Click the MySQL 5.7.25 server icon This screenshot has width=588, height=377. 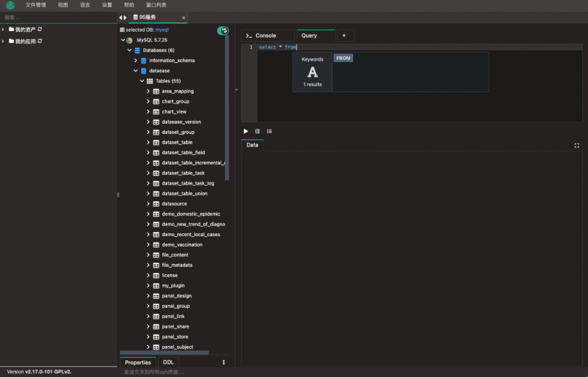pos(130,40)
